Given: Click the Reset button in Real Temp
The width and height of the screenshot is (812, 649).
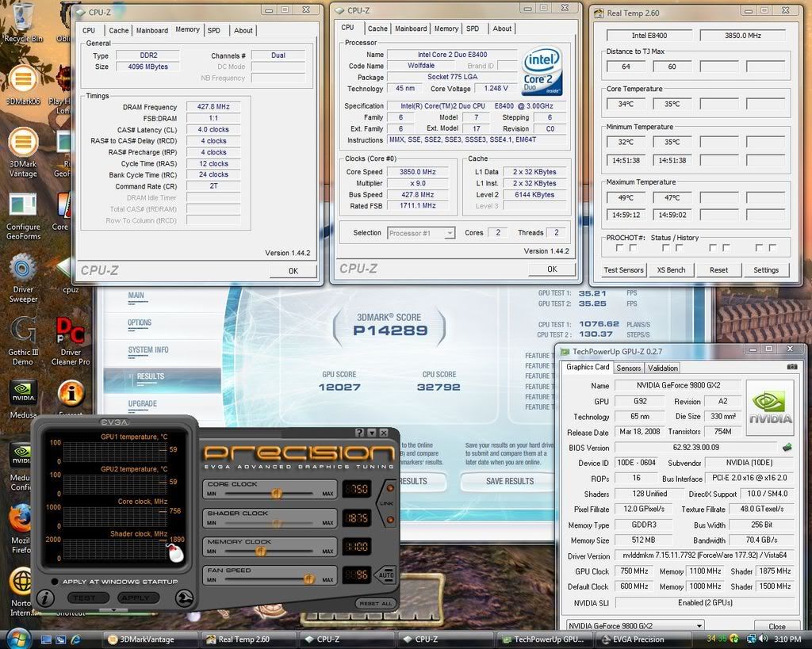Looking at the screenshot, I should click(x=718, y=269).
